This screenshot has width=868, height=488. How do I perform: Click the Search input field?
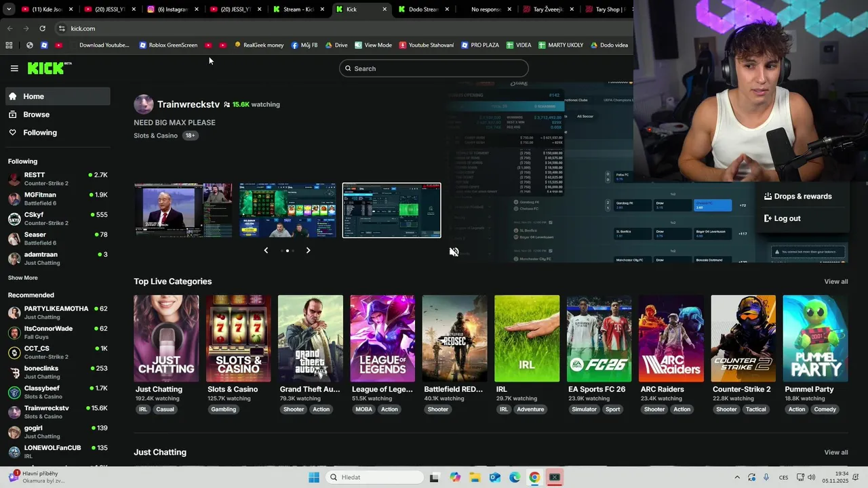pyautogui.click(x=434, y=68)
